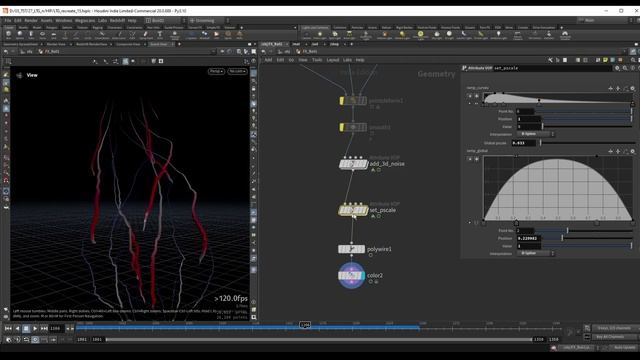Open interpolation dropdown under ramp_global
Image resolution: width=640 pixels, height=360 pixels.
(x=536, y=253)
